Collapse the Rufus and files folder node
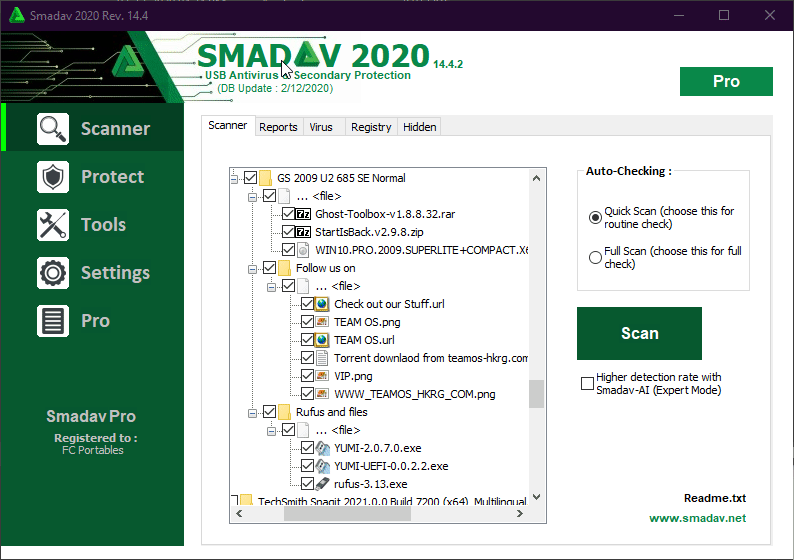This screenshot has height=560, width=794. (x=252, y=413)
